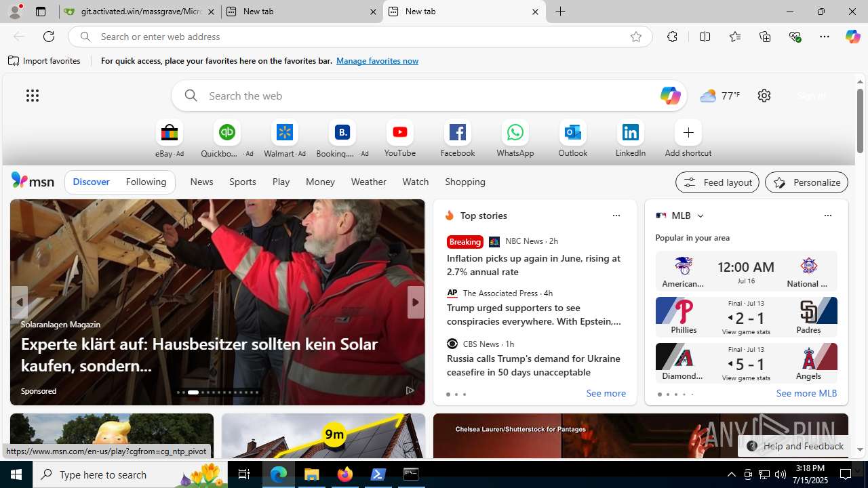Open the LinkedIn shortcut tile
The image size is (868, 488).
coord(631,139)
